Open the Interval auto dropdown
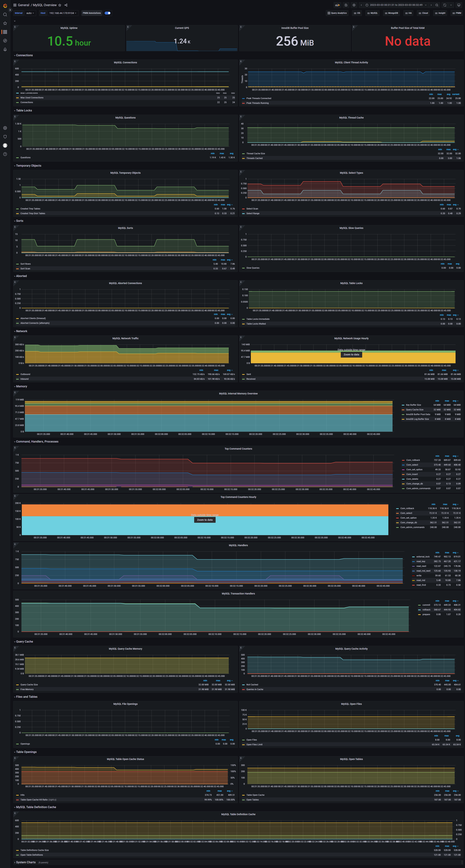This screenshot has width=465, height=868. tap(30, 13)
